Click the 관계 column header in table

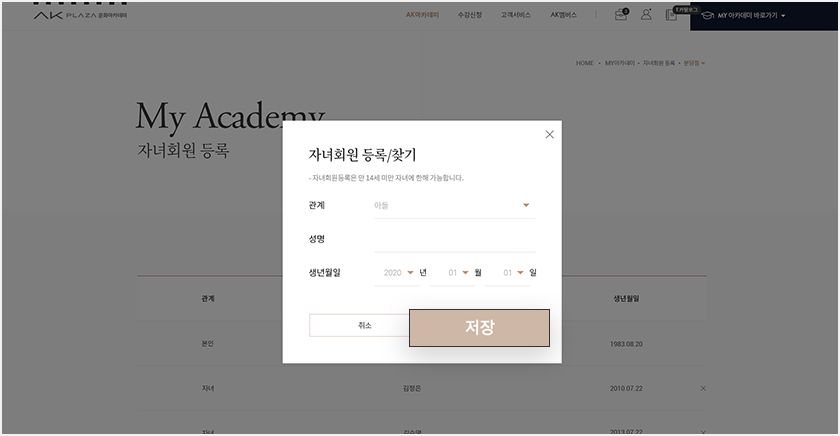208,299
